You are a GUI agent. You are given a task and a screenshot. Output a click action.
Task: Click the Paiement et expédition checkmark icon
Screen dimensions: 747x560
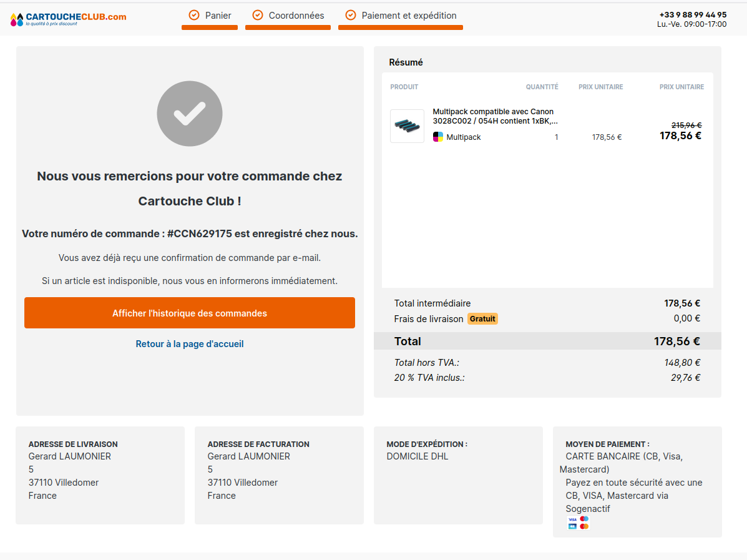[351, 15]
